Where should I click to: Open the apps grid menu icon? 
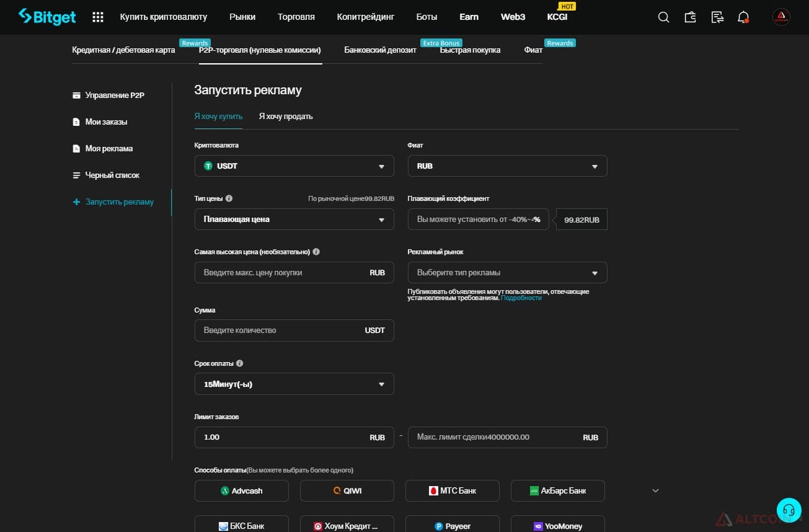[98, 17]
